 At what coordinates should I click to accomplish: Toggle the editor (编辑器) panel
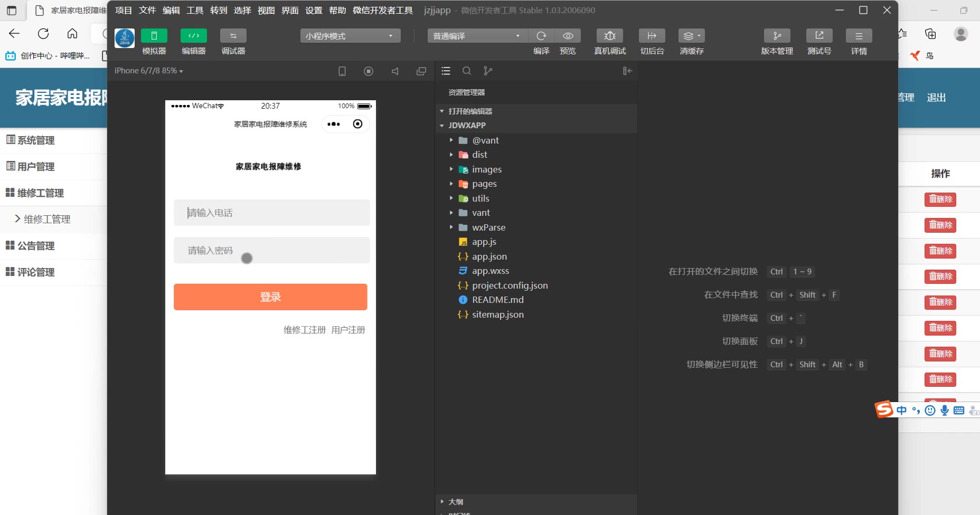[x=194, y=36]
